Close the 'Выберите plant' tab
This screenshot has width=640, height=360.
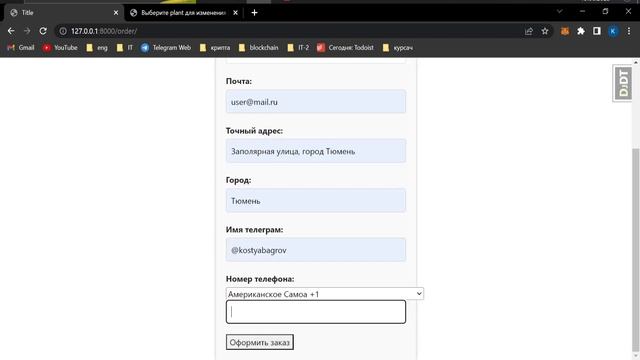(236, 13)
